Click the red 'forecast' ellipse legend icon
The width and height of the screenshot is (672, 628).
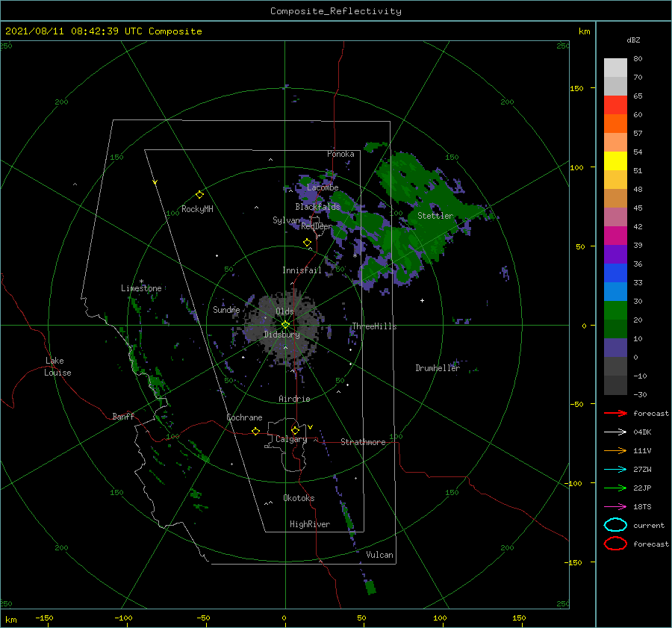coord(615,544)
